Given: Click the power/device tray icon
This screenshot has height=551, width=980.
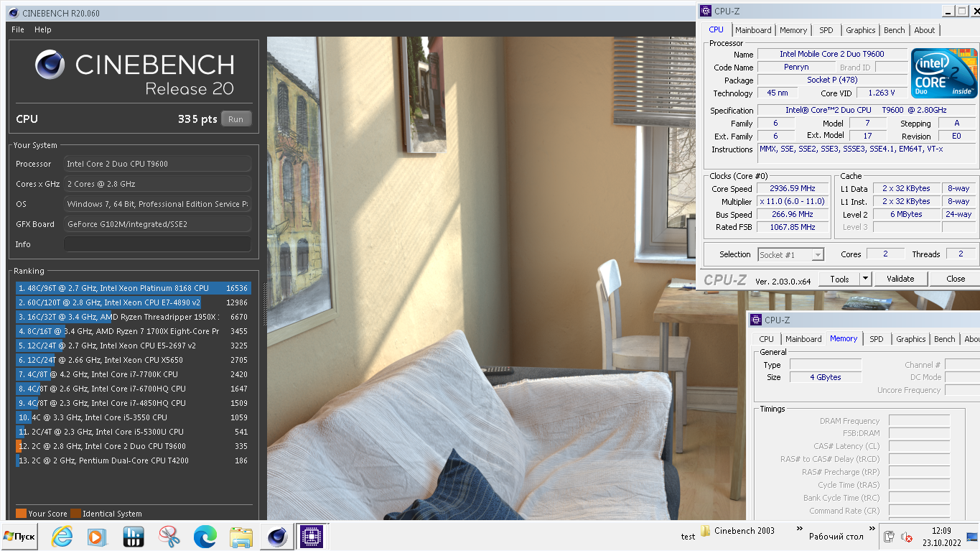Looking at the screenshot, I should click(x=889, y=537).
